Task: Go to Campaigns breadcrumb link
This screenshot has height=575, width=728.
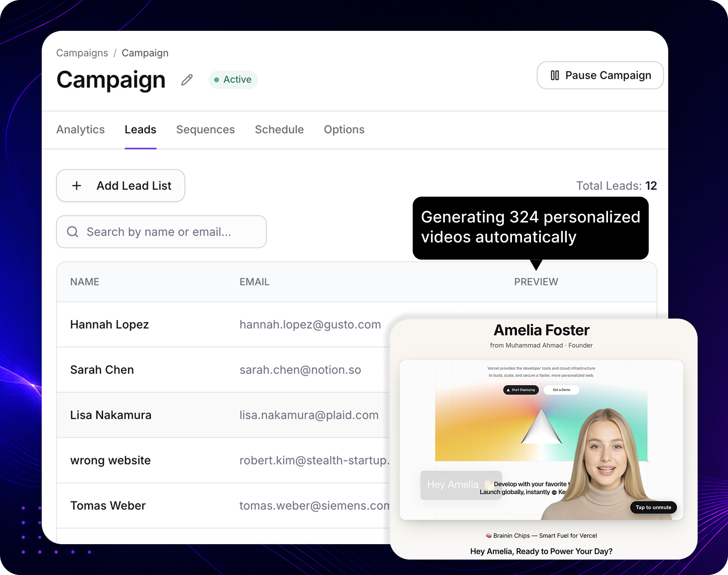Action: click(82, 53)
